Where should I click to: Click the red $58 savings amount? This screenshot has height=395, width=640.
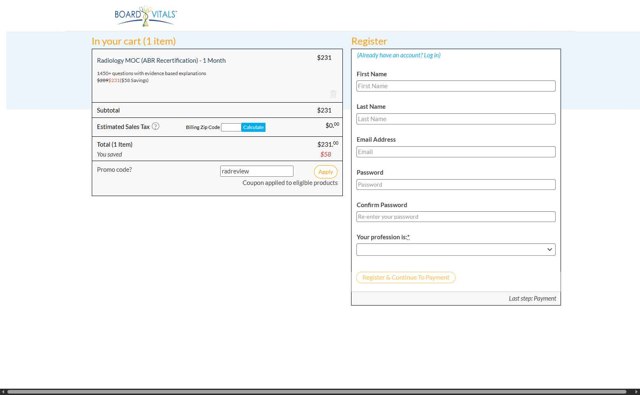[x=326, y=154]
